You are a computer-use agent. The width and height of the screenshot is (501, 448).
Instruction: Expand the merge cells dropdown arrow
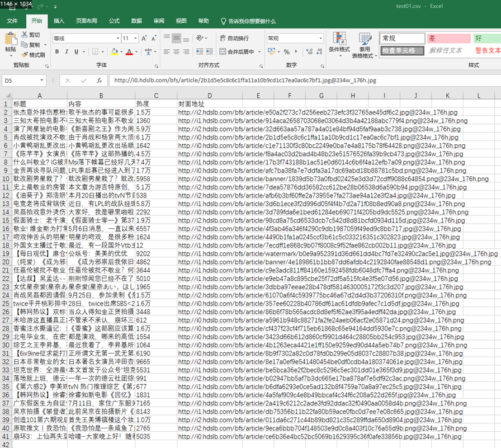(x=259, y=51)
